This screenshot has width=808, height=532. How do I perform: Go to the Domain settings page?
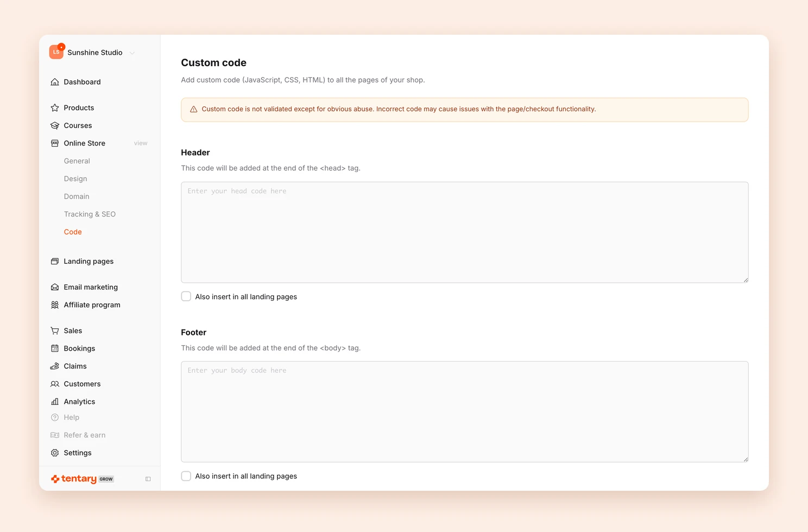(77, 197)
